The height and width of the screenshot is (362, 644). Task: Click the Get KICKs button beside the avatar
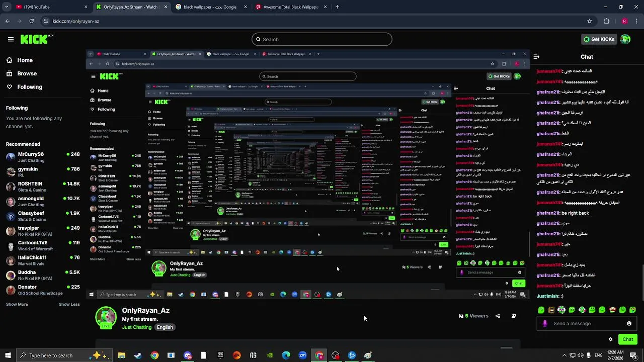click(599, 39)
